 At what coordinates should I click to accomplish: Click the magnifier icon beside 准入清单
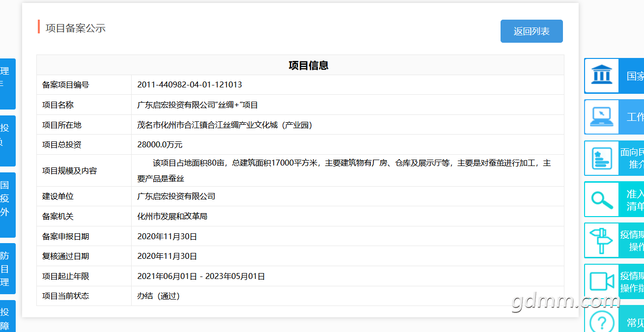click(601, 199)
